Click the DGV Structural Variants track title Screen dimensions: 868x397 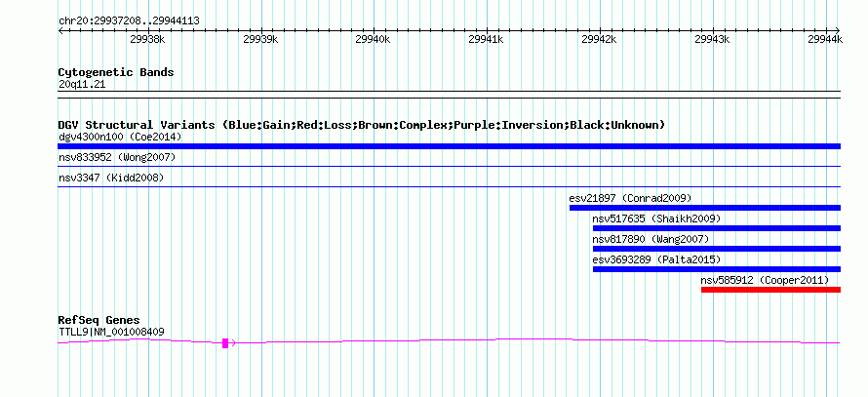click(362, 125)
